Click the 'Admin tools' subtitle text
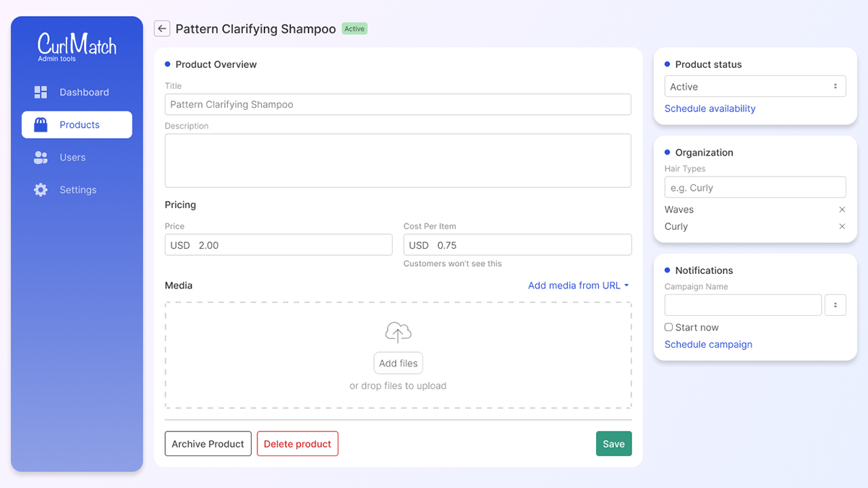Viewport: 868px width, 488px height. click(56, 59)
